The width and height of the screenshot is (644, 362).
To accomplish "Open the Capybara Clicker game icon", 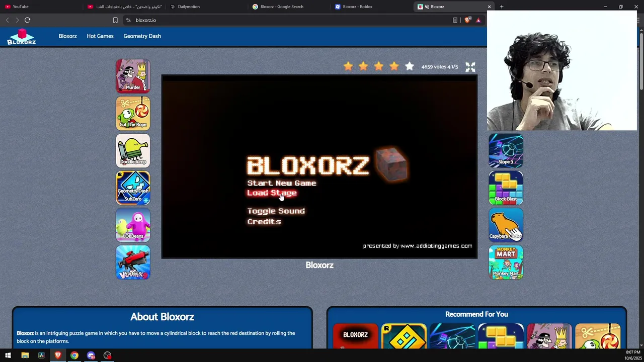I will (506, 225).
